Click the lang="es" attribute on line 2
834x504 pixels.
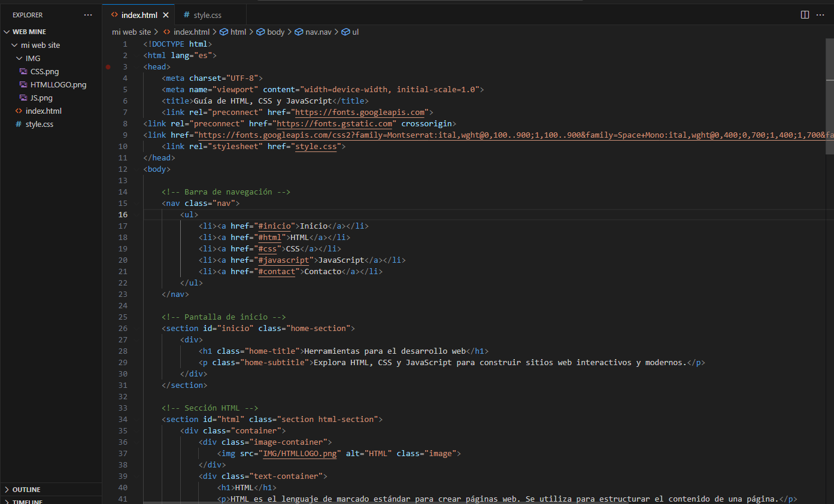pos(192,56)
